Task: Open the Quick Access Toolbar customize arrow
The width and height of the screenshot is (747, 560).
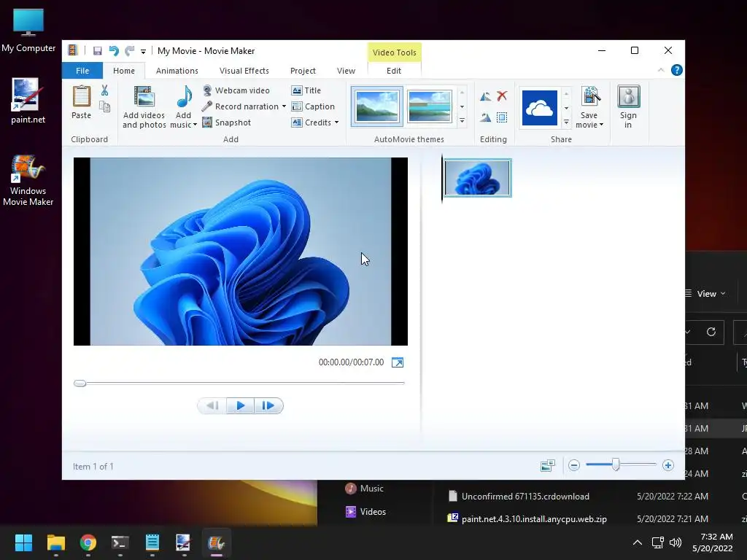Action: coord(143,52)
